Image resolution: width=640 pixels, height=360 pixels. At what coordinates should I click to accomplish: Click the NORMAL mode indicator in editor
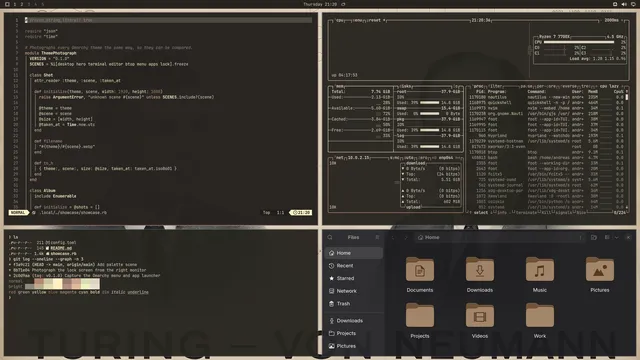[x=18, y=213]
